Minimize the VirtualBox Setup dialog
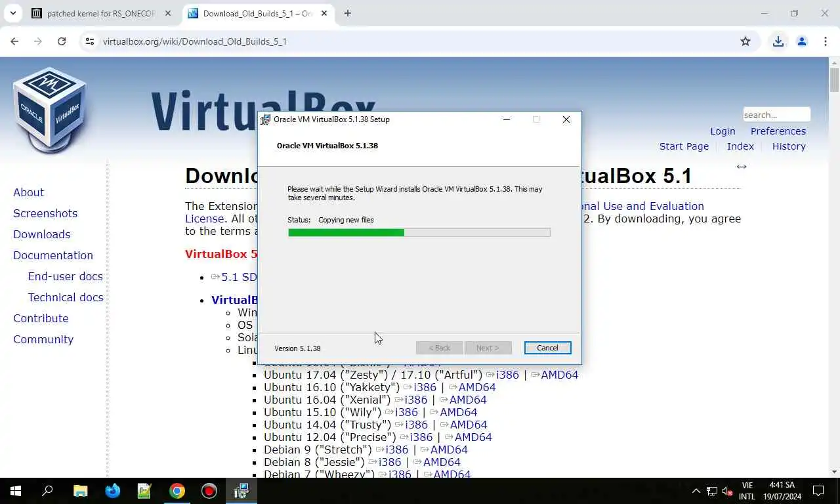840x504 pixels. 506,119
